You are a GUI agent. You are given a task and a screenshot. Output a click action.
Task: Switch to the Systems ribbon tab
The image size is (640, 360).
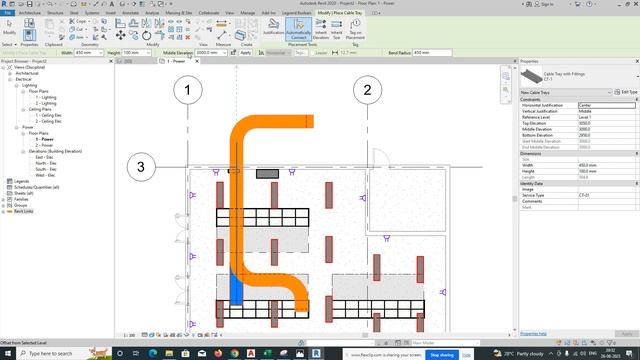pos(92,13)
